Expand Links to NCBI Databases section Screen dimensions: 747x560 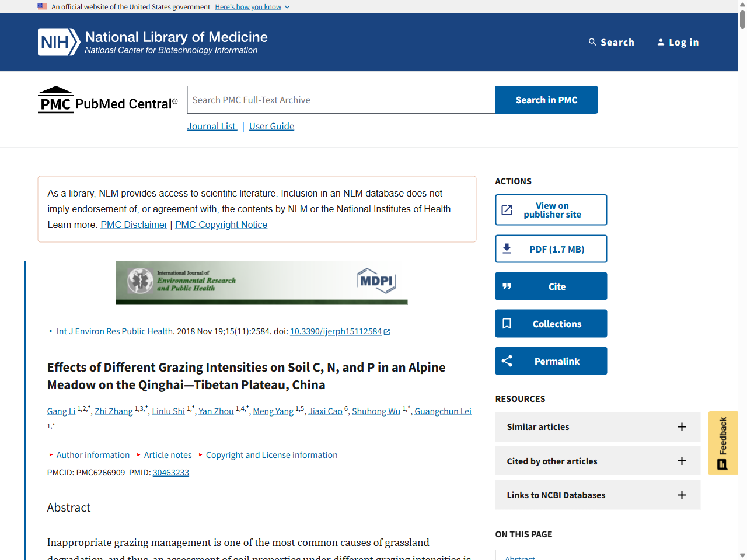[x=681, y=495]
